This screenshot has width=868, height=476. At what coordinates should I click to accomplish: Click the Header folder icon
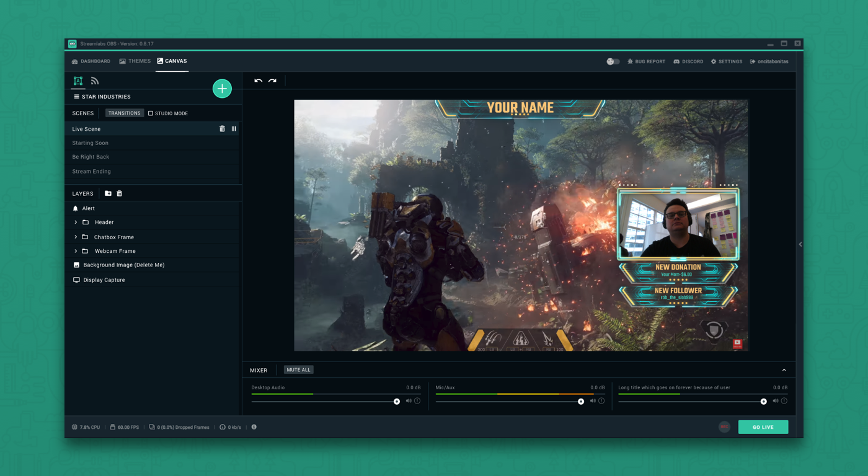86,222
